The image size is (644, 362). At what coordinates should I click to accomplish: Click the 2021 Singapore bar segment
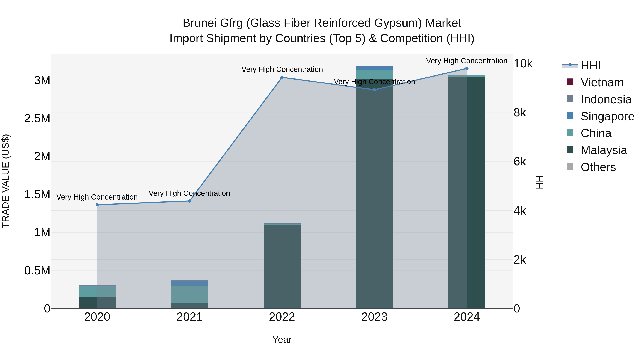(x=189, y=283)
